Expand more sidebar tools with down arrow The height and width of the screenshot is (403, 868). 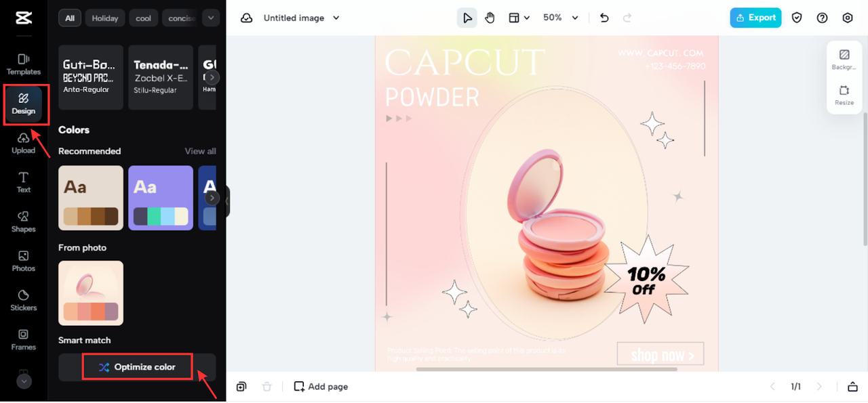pos(24,381)
